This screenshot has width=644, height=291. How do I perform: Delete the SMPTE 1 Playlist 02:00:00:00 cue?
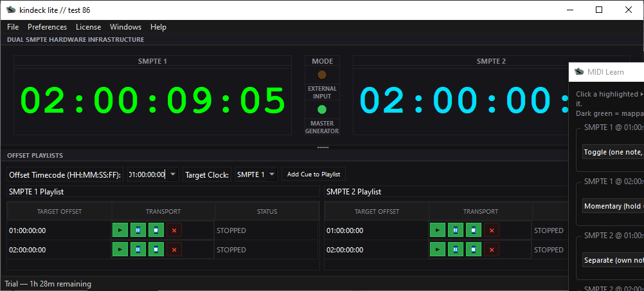(174, 249)
